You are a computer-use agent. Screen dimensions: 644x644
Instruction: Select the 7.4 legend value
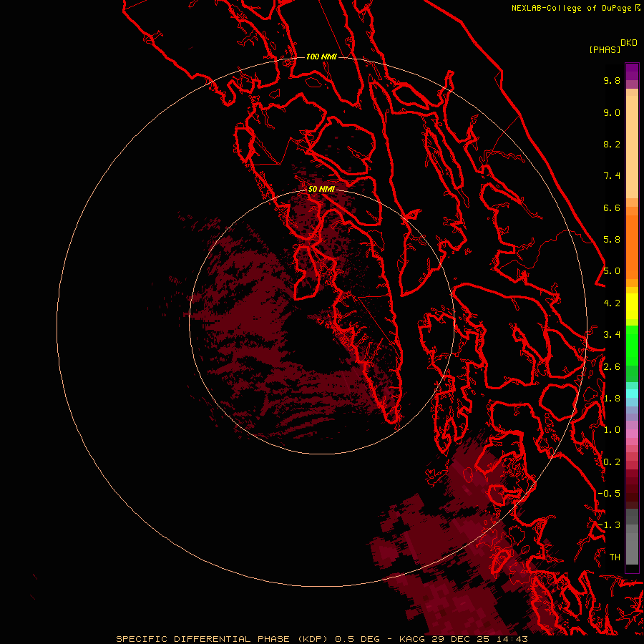(612, 176)
